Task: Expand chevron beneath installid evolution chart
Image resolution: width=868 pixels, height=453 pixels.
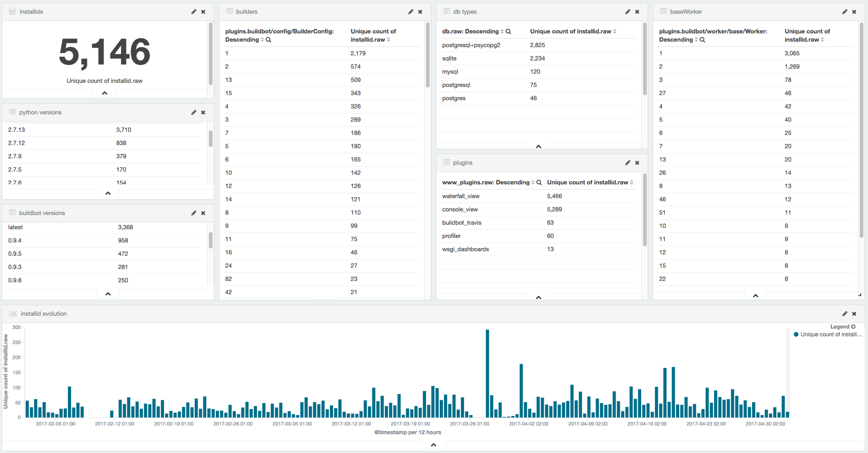Action: pyautogui.click(x=433, y=445)
